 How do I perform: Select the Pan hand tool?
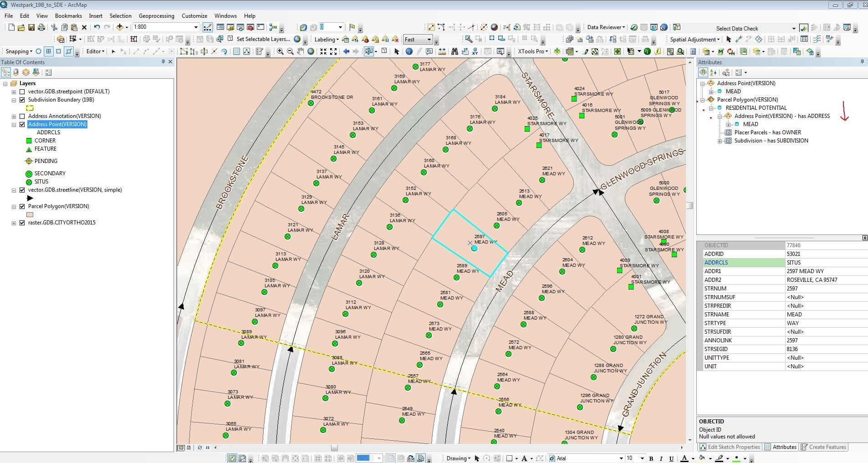tap(300, 51)
